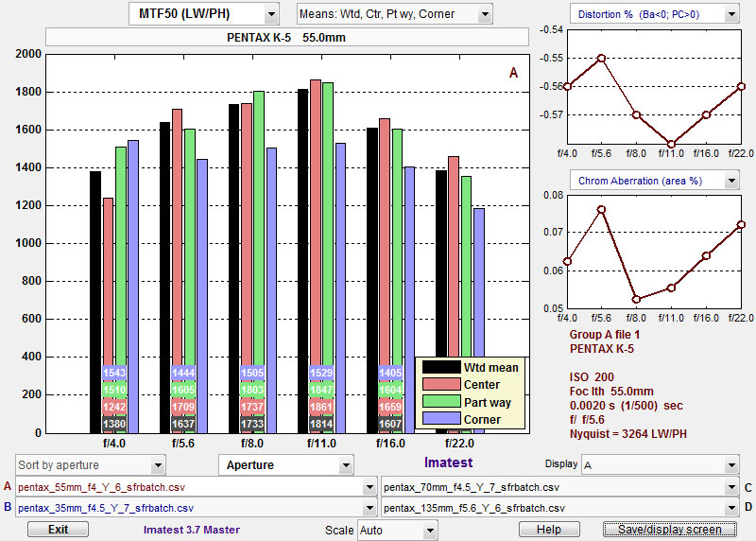
Task: Open the Scale Auto dropdown
Action: pyautogui.click(x=397, y=531)
